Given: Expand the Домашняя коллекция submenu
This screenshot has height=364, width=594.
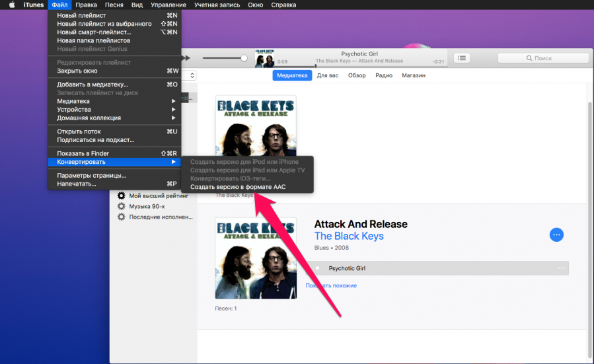Looking at the screenshot, I should click(114, 118).
